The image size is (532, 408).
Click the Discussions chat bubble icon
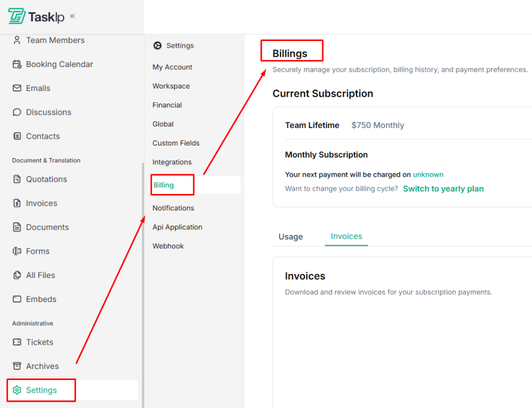click(x=17, y=112)
